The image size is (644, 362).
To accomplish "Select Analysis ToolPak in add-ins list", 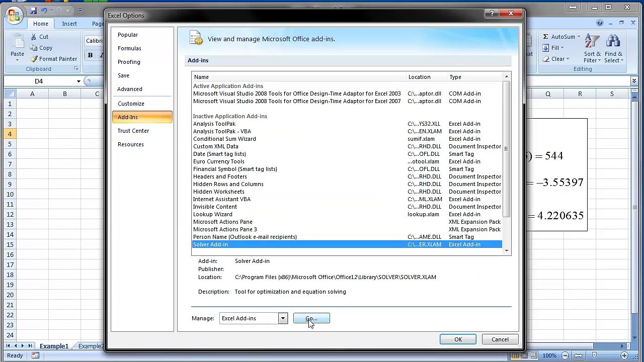I will [347, 124].
